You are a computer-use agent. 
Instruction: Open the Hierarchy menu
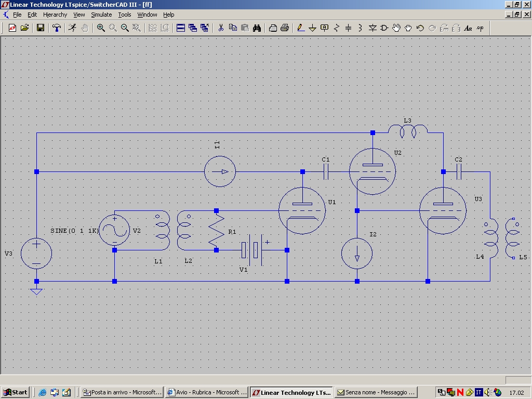pos(55,15)
